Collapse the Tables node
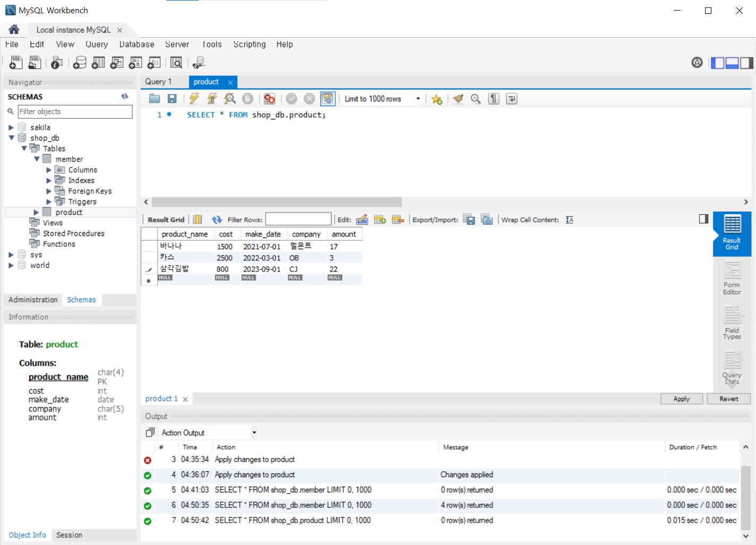756x545 pixels. coord(24,148)
